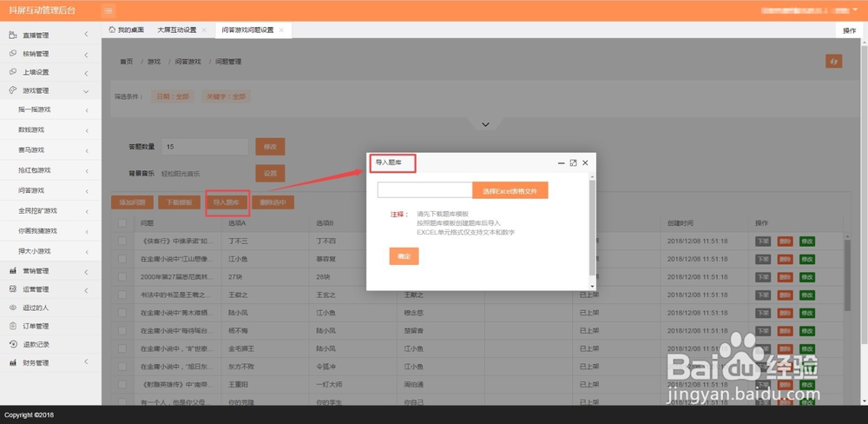The image size is (868, 424).
Task: Delete the 江山想像 question row
Action: [x=785, y=259]
